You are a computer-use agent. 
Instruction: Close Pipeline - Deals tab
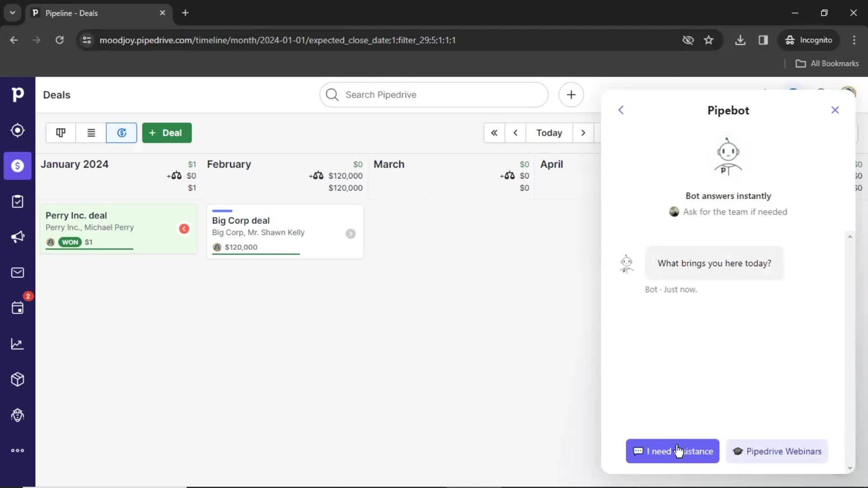click(x=162, y=13)
